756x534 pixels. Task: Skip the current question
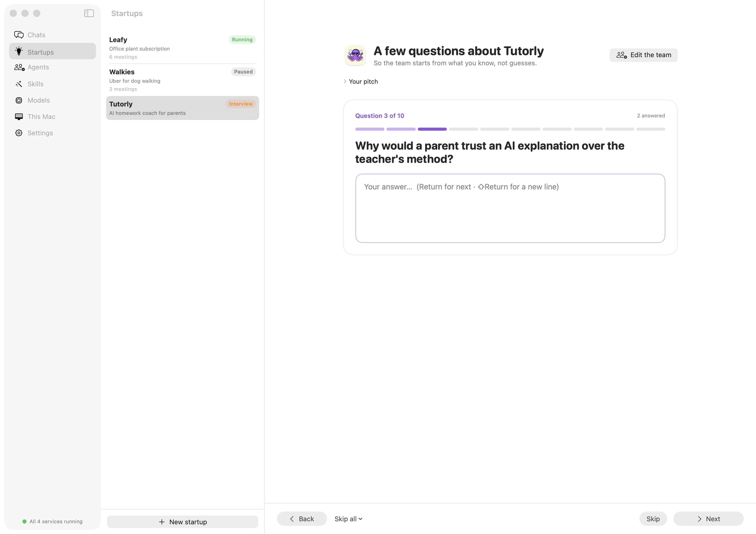pyautogui.click(x=653, y=519)
